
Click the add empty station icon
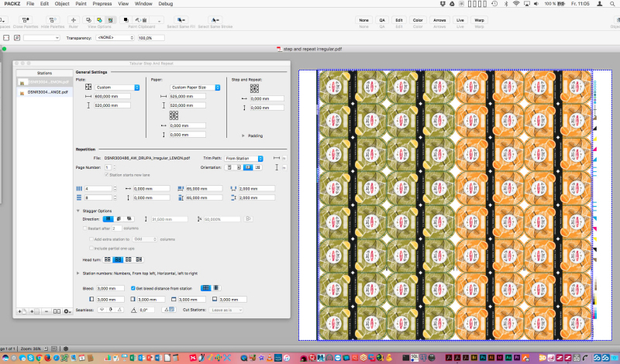click(x=34, y=311)
